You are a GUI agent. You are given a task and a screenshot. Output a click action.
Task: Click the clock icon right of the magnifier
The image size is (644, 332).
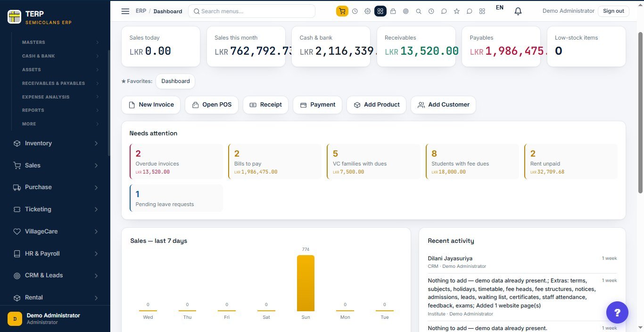(x=431, y=11)
